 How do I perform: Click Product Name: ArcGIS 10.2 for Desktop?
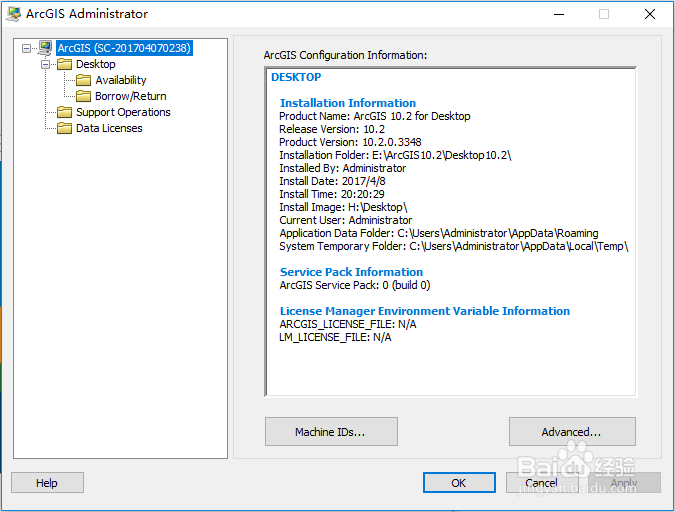pos(375,116)
